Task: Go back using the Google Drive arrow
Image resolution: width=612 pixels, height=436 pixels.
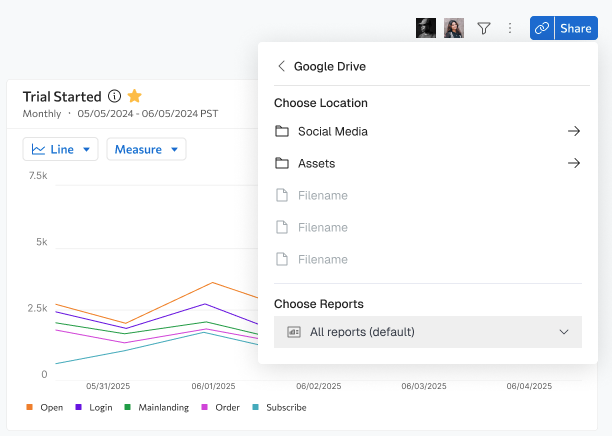Action: pos(281,66)
